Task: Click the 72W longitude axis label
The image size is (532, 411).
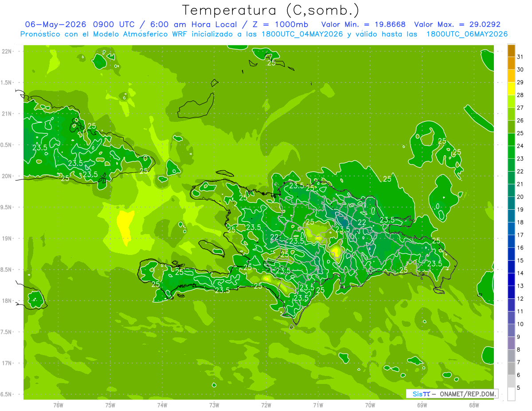Action: click(x=266, y=405)
